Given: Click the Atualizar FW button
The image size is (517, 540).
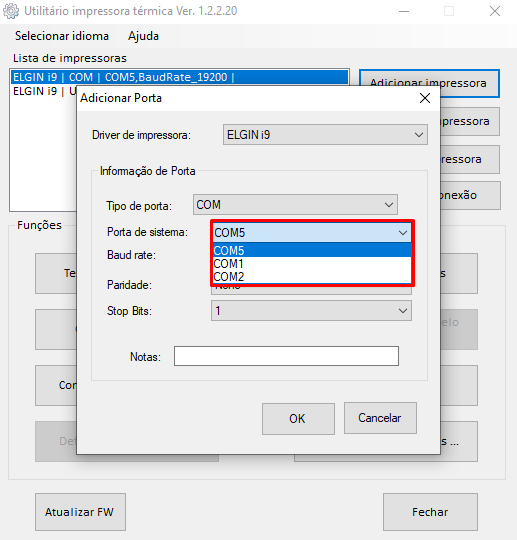Looking at the screenshot, I should 80,512.
